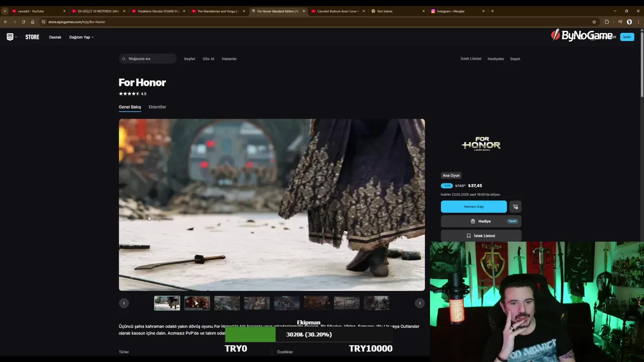The height and width of the screenshot is (362, 644).
Task: Open Sepet cart link
Action: [x=515, y=59]
